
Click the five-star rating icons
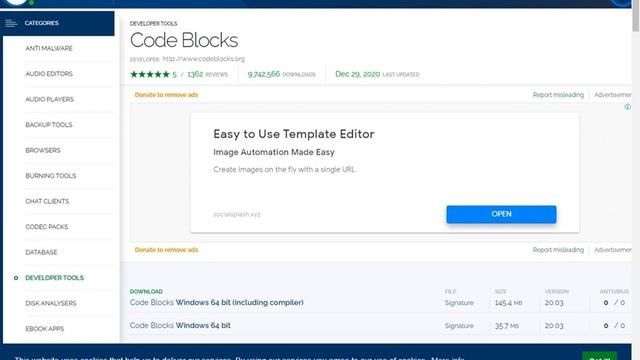pos(150,74)
